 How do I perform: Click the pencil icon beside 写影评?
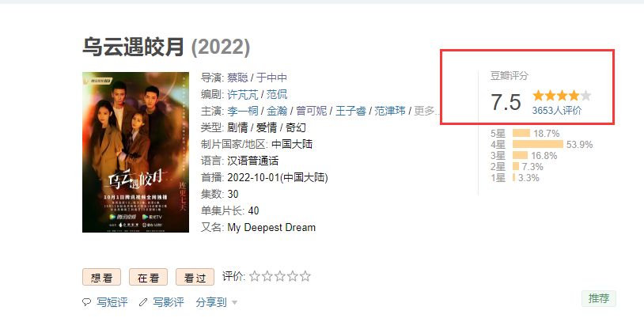(143, 302)
